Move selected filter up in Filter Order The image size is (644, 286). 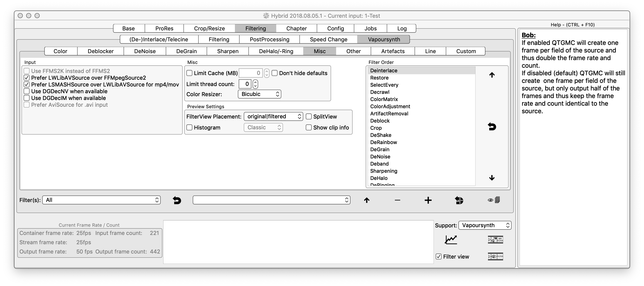[492, 75]
